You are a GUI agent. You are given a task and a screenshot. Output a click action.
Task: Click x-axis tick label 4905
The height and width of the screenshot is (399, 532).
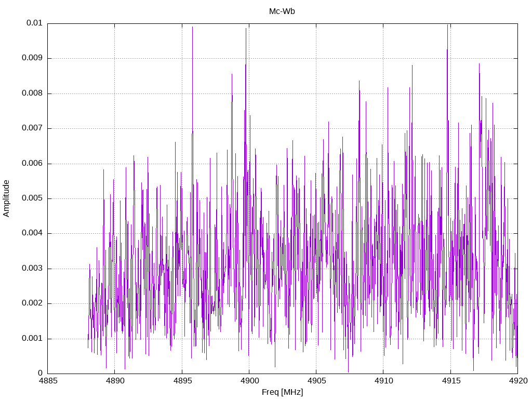316,381
